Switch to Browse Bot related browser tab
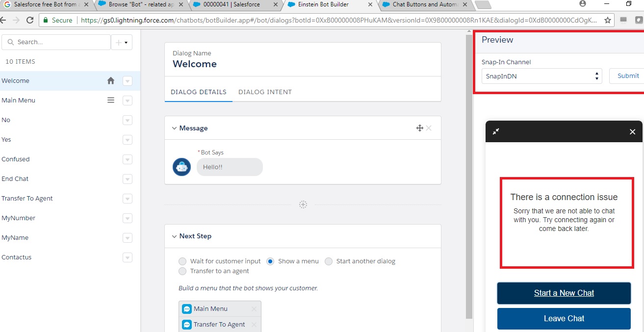Screen dimensions: 644x332 pyautogui.click(x=140, y=4)
